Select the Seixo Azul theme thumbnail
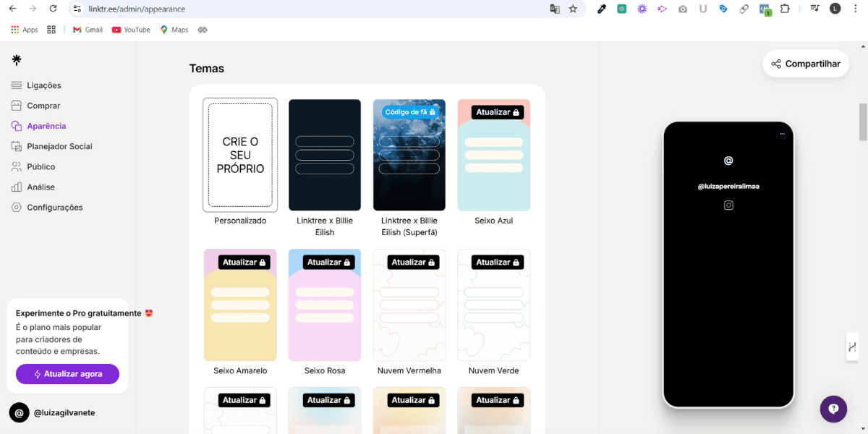Image resolution: width=868 pixels, height=434 pixels. tap(493, 155)
